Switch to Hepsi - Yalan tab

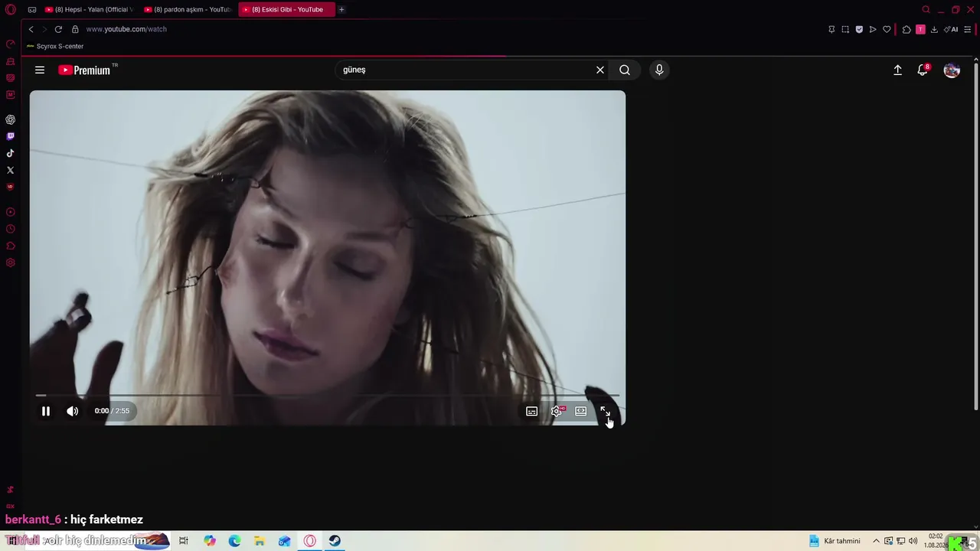tap(89, 9)
